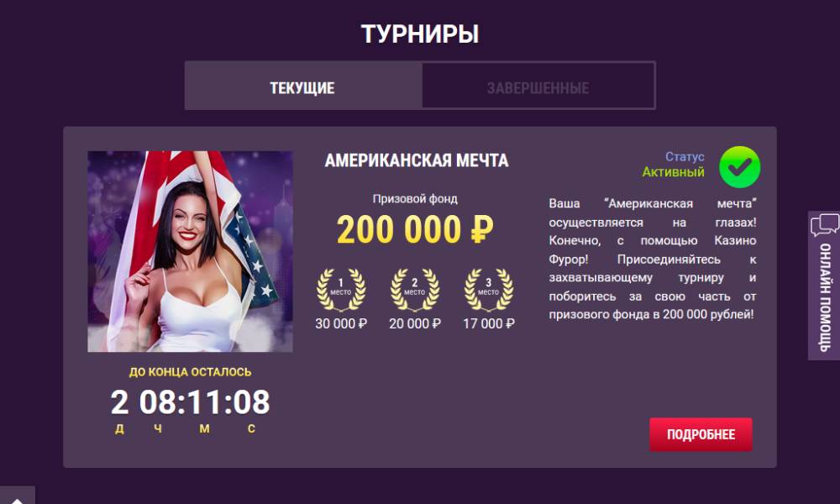Click the 17 000 ₽ third prize amount
Image resolution: width=840 pixels, height=504 pixels.
489,323
